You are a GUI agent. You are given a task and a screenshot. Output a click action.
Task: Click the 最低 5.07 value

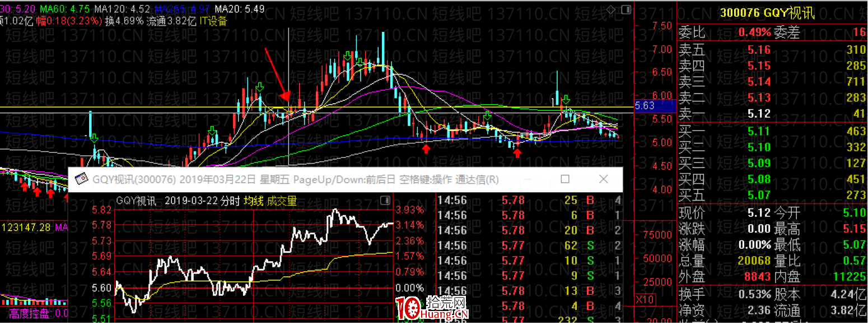pyautogui.click(x=854, y=245)
